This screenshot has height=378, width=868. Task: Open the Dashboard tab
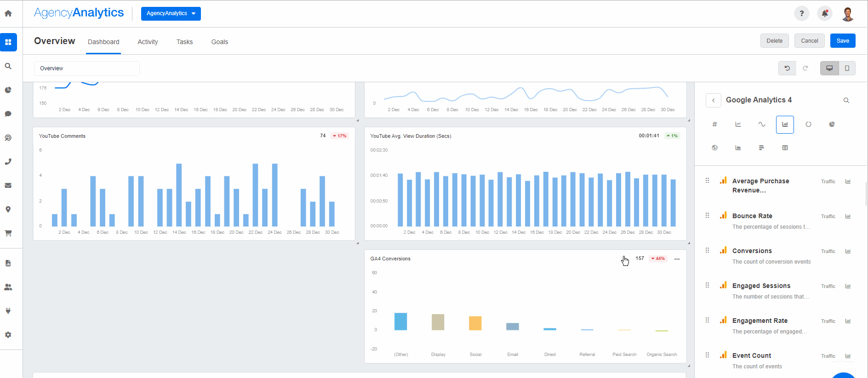click(x=103, y=42)
